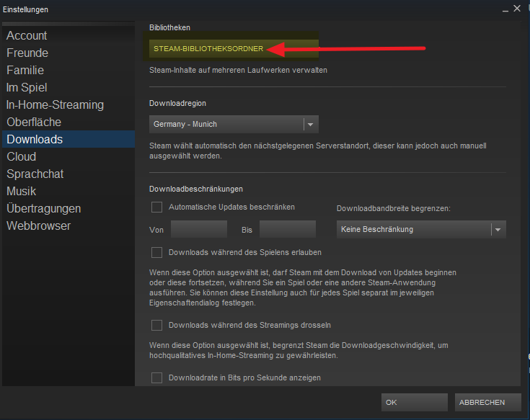Click the Bis time field
The width and height of the screenshot is (530, 420).
tap(288, 230)
